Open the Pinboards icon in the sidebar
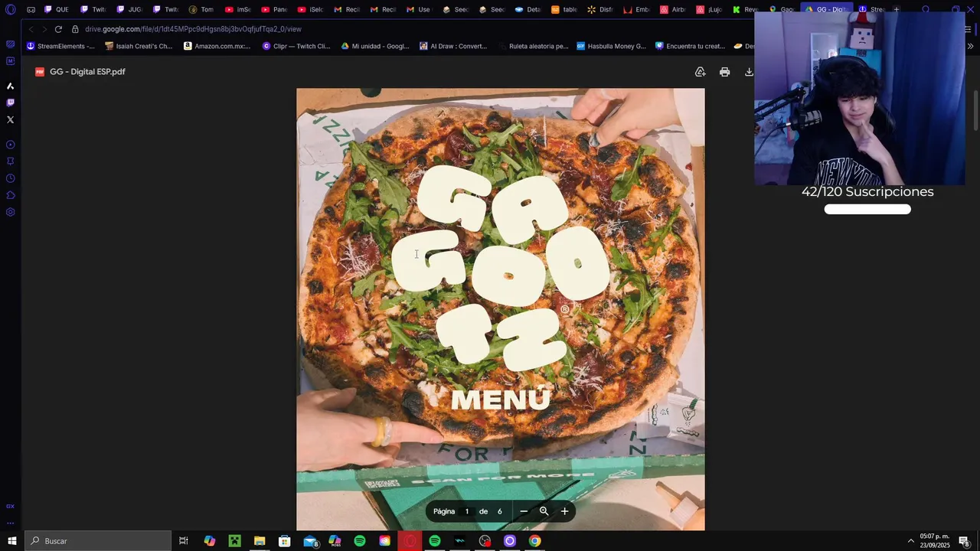The width and height of the screenshot is (980, 551). [x=10, y=161]
